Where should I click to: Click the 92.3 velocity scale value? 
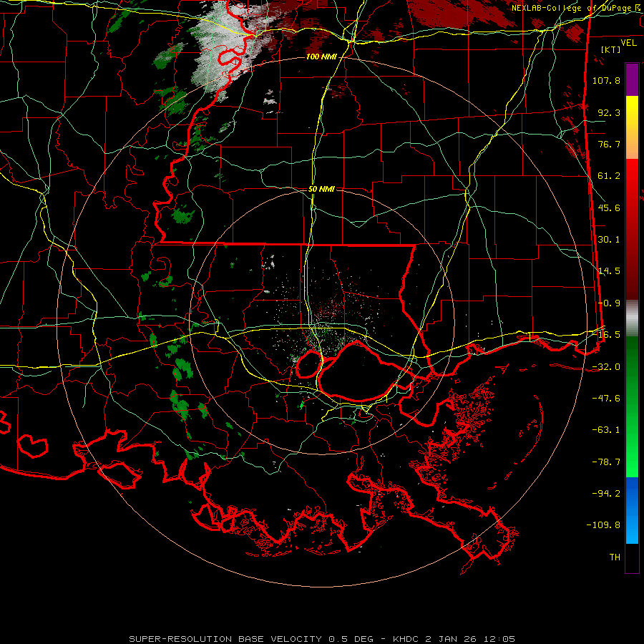tap(609, 112)
